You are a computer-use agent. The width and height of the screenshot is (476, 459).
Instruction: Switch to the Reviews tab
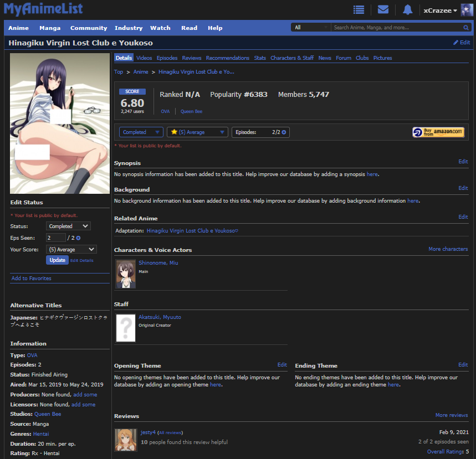192,58
